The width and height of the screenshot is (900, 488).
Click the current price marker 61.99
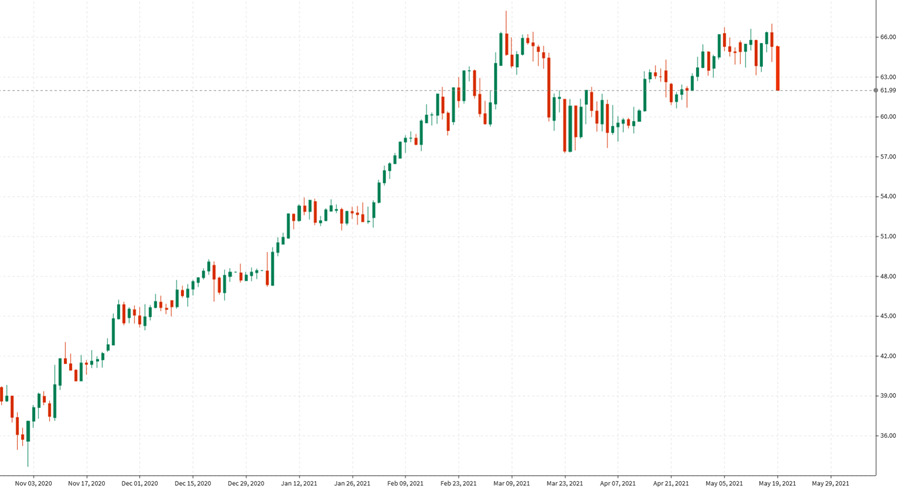click(887, 90)
